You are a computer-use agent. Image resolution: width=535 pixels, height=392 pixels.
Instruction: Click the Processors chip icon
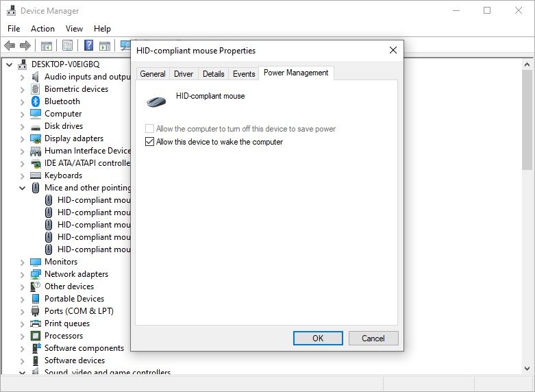(x=36, y=336)
